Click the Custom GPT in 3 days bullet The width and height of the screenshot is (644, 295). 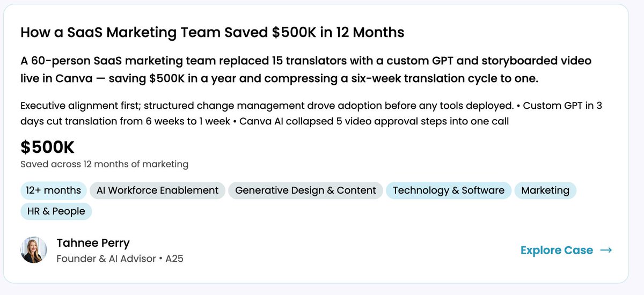pos(311,113)
